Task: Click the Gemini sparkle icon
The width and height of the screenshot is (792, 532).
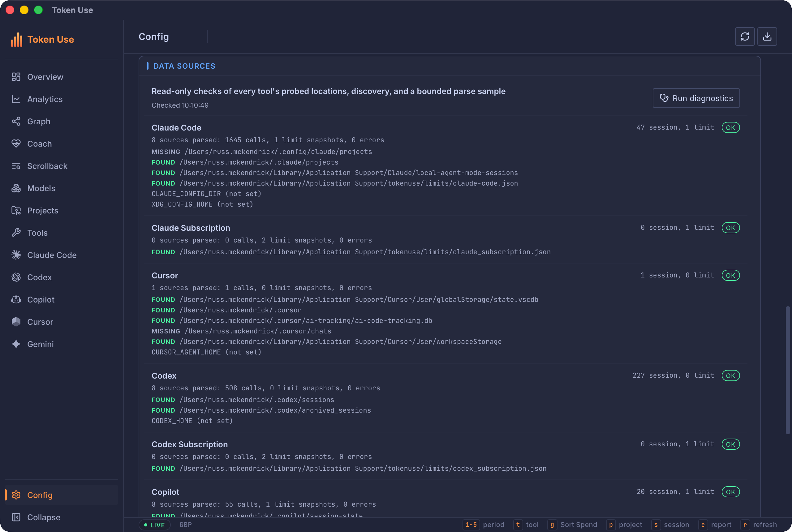Action: [x=16, y=344]
